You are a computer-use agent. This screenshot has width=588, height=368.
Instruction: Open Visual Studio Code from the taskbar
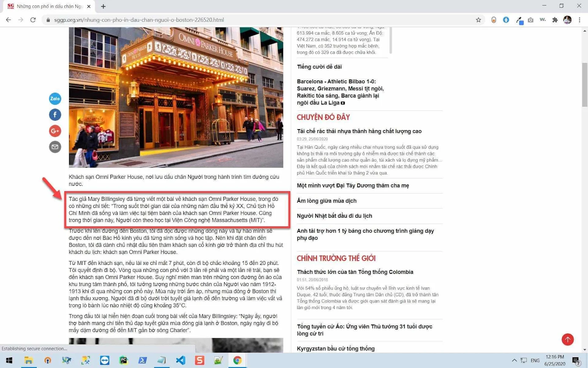click(180, 360)
